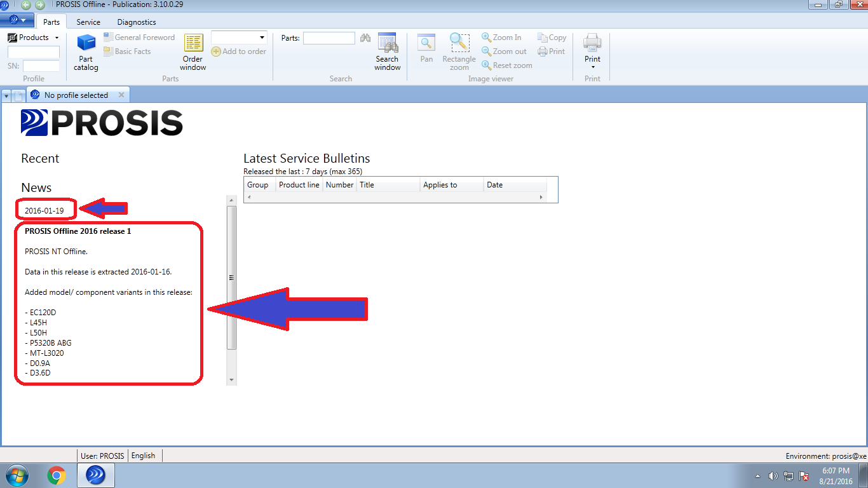
Task: Click the Parts search input field
Action: [329, 38]
